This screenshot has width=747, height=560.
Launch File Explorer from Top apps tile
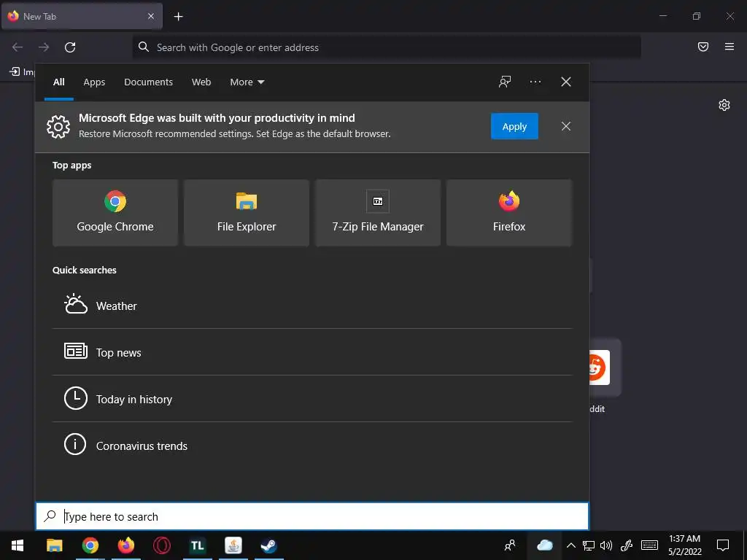[x=247, y=213]
